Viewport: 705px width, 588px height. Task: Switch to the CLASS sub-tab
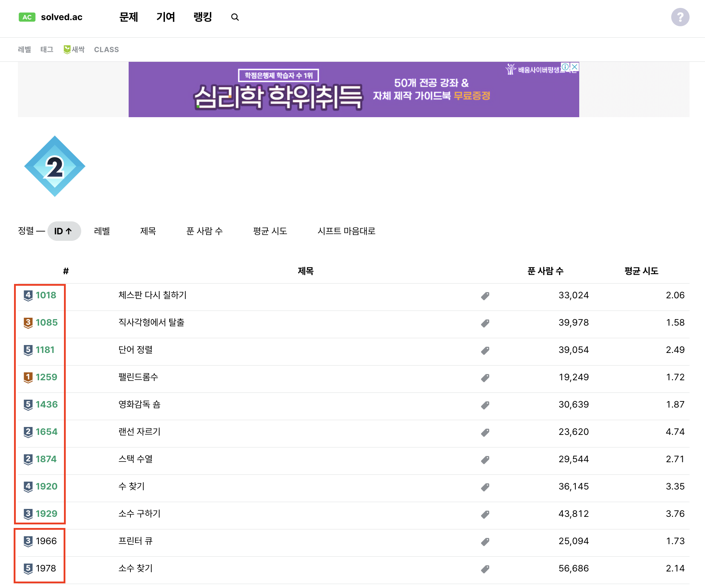[x=106, y=50]
